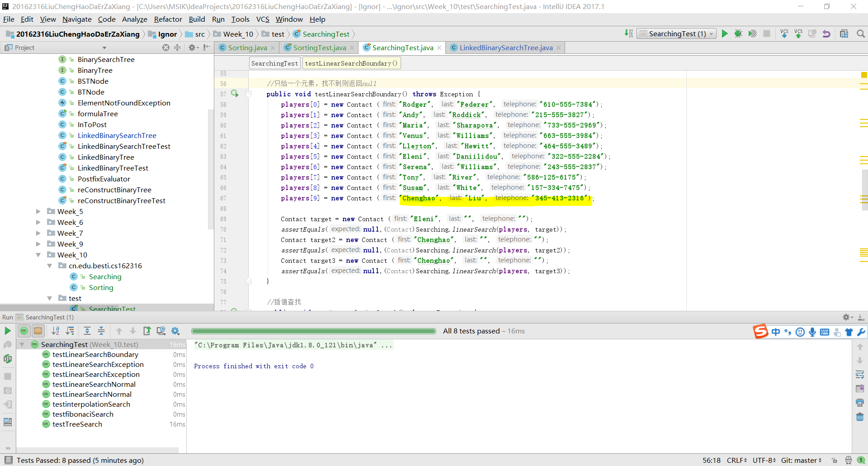This screenshot has height=466, width=868.
Task: Click VCS update project icon
Action: click(x=784, y=33)
